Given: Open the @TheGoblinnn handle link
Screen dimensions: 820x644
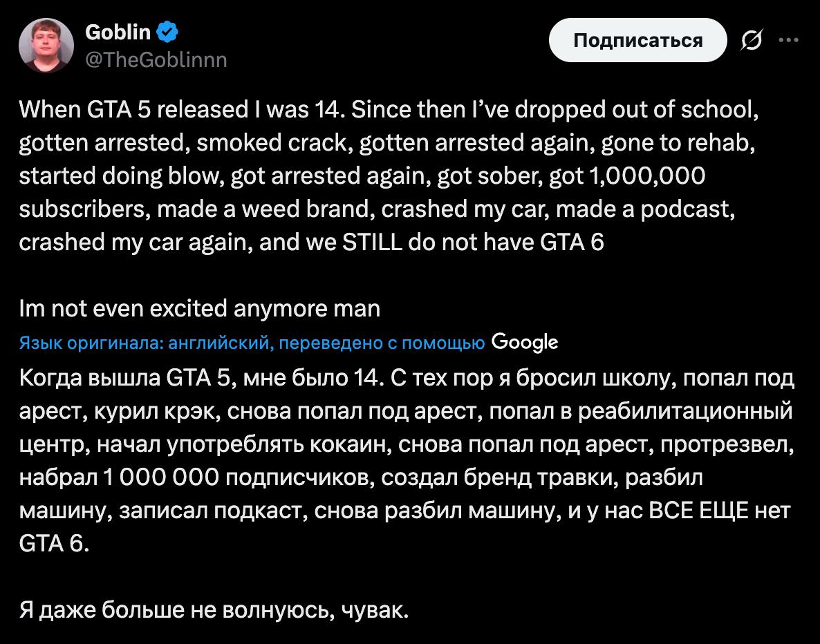Looking at the screenshot, I should (x=155, y=60).
